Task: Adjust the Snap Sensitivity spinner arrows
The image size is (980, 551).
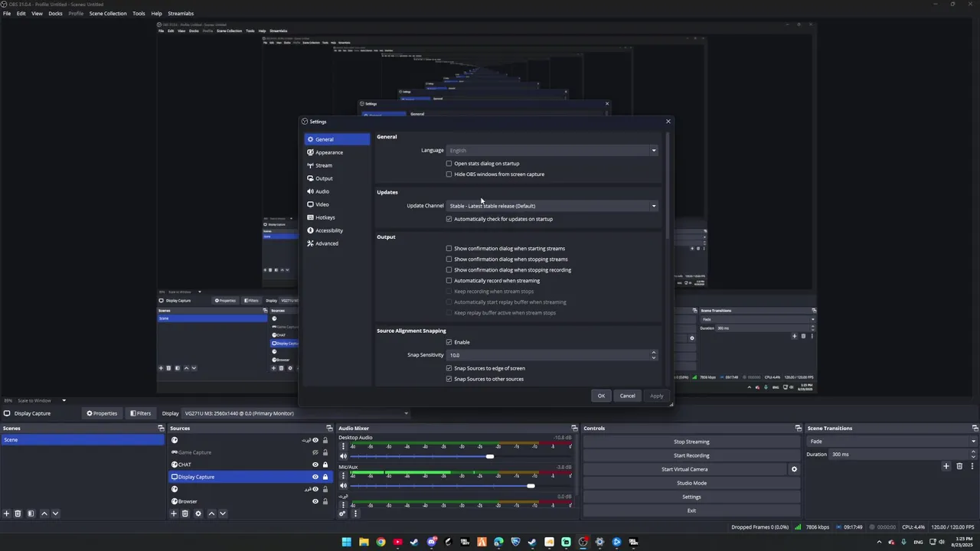Action: coord(653,355)
